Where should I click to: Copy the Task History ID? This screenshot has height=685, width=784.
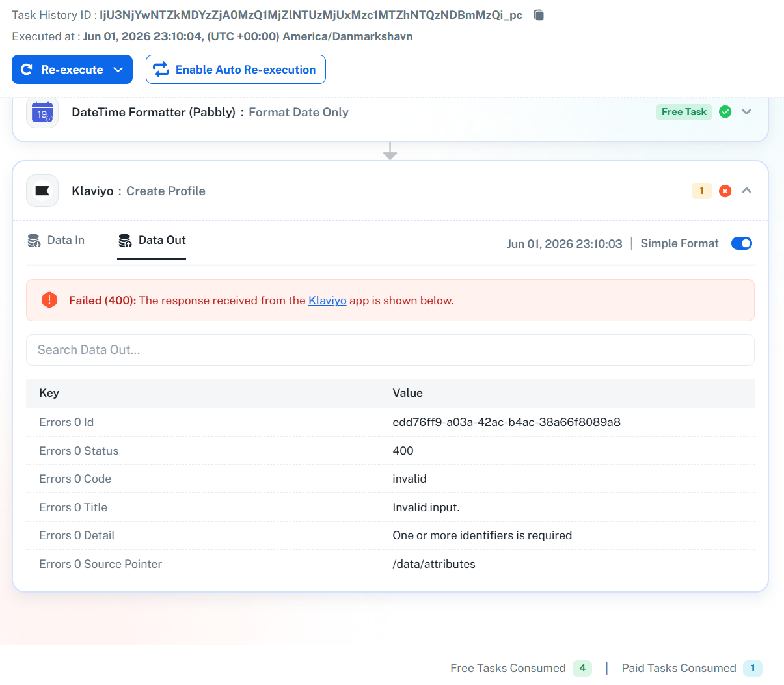tap(539, 15)
